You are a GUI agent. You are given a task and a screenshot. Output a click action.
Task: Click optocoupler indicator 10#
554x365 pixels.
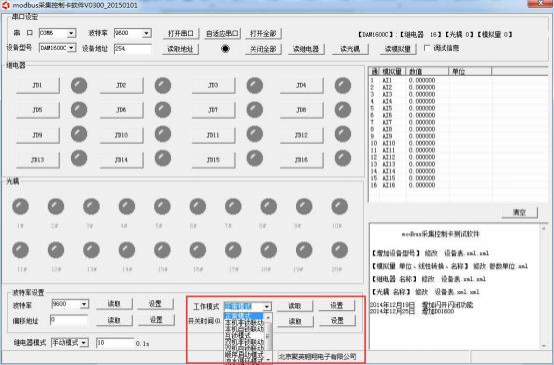coord(340,206)
